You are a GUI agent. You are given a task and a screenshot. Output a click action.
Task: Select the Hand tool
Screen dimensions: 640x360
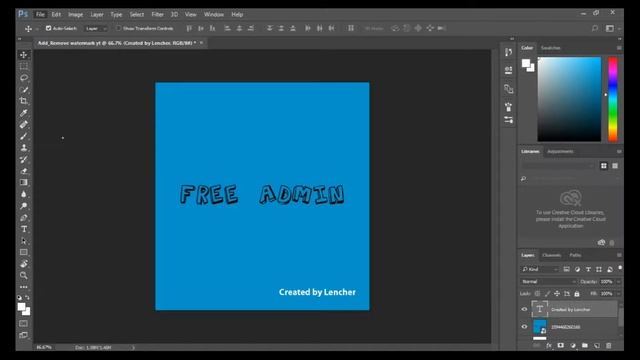[24, 264]
